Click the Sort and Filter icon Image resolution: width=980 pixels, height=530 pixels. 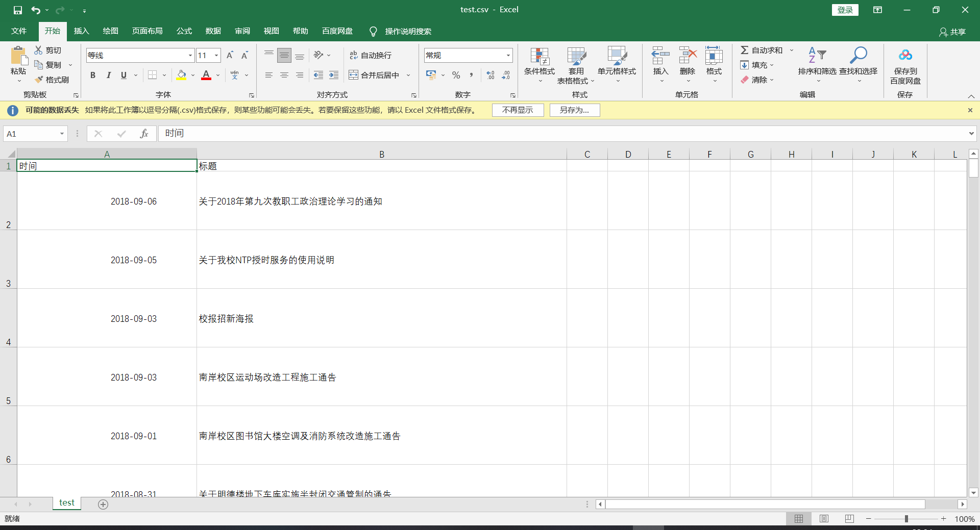[817, 55]
